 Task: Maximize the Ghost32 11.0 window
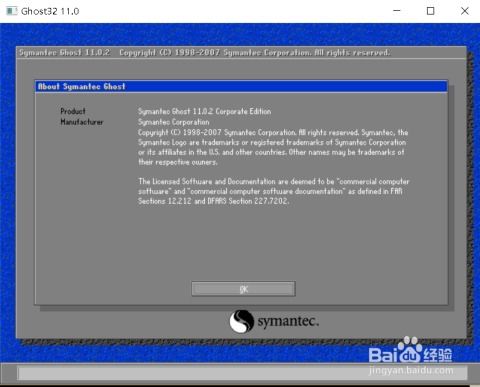coord(430,11)
